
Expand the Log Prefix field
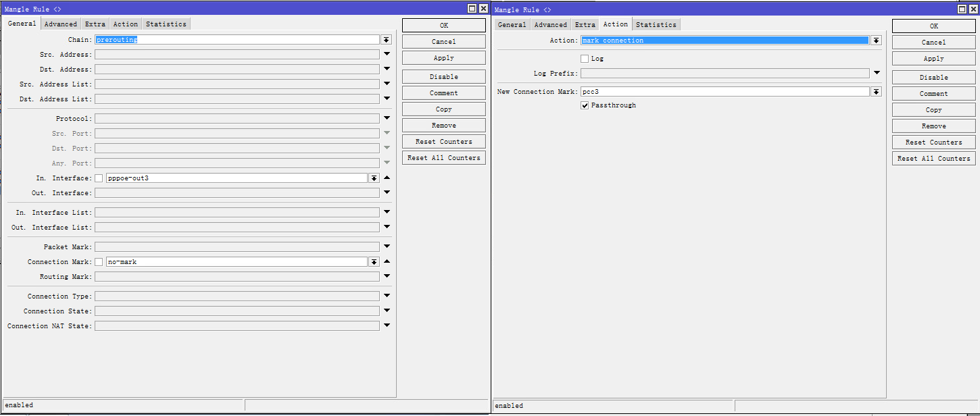click(x=877, y=73)
